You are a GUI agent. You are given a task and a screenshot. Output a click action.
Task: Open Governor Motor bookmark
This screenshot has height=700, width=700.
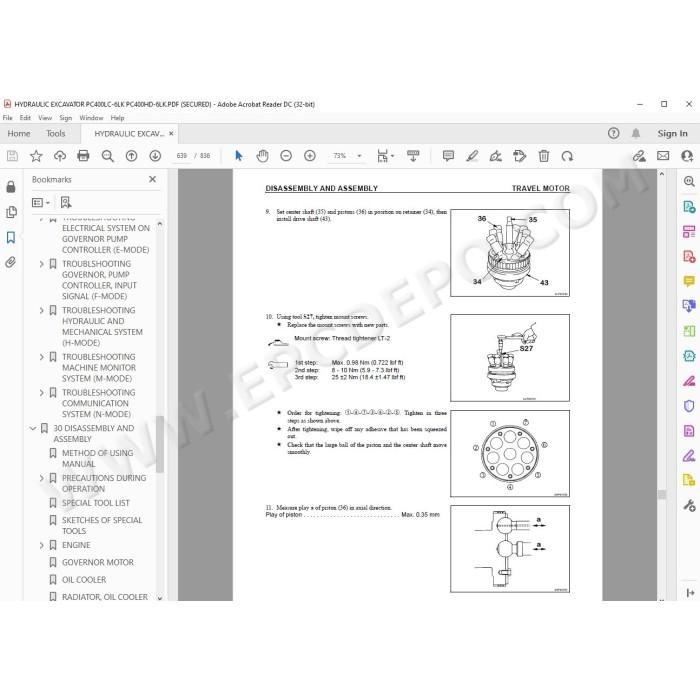(98, 562)
